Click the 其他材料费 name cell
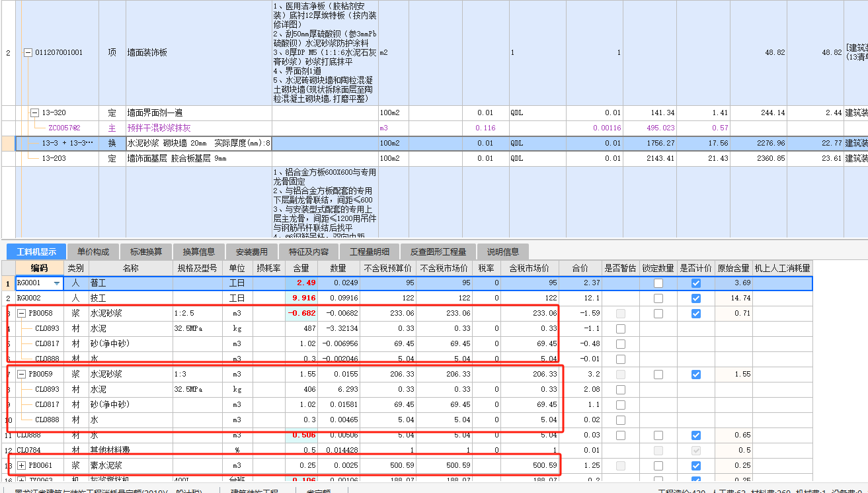This screenshot has height=493, width=868. (130, 451)
